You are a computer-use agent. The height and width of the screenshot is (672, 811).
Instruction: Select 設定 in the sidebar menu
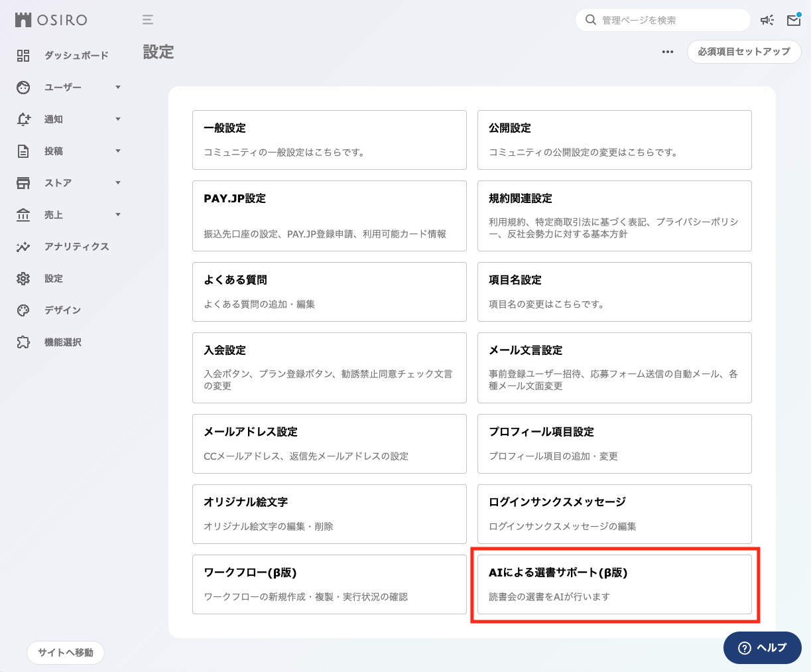tap(54, 279)
